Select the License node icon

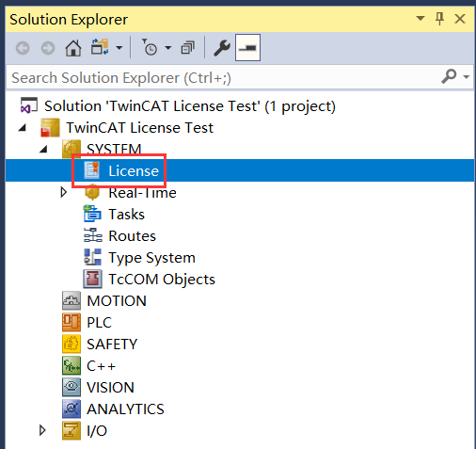[x=92, y=170]
